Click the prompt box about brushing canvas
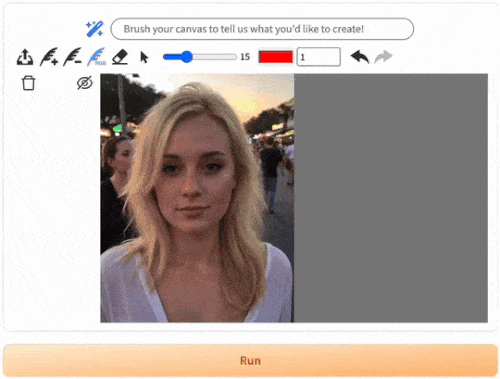 [262, 29]
